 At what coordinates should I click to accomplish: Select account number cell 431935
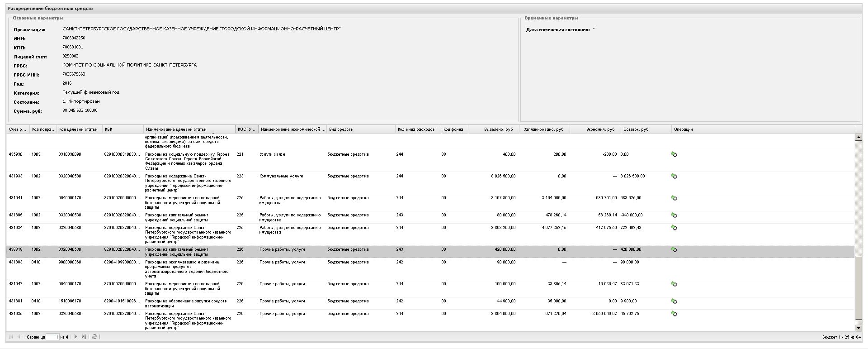(x=16, y=314)
